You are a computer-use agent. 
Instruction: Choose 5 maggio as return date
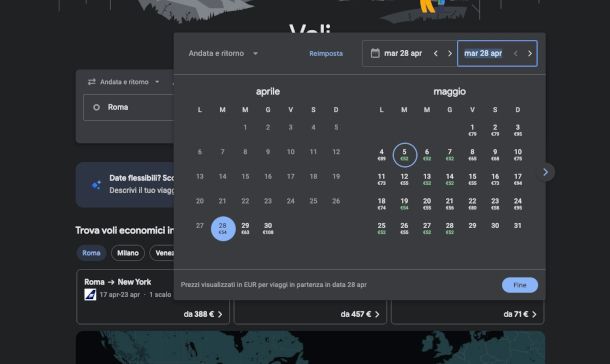pyautogui.click(x=405, y=154)
